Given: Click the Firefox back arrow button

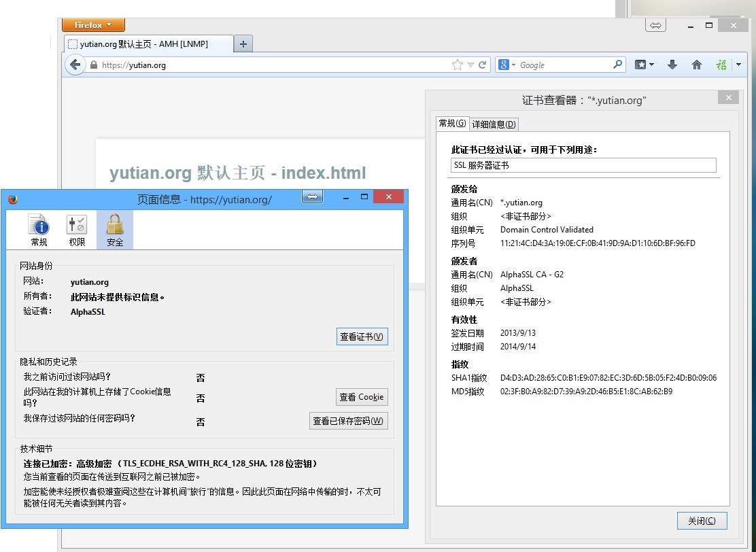Looking at the screenshot, I should 75,65.
